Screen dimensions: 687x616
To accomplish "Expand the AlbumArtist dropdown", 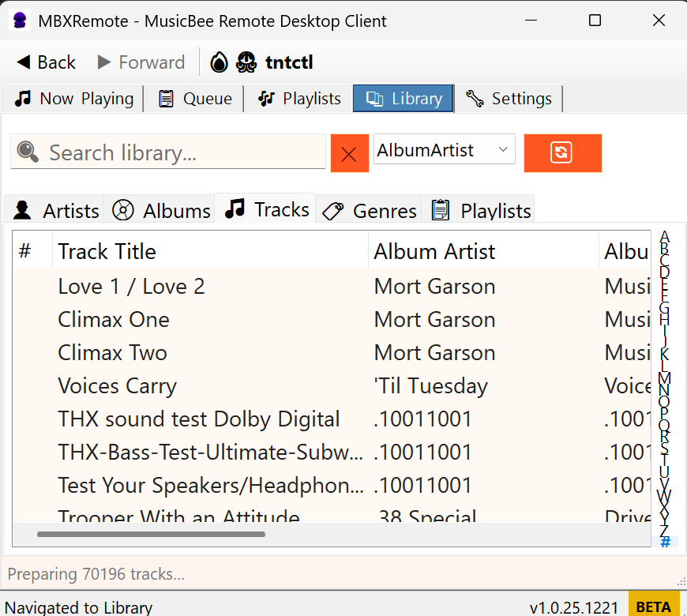I will (443, 150).
